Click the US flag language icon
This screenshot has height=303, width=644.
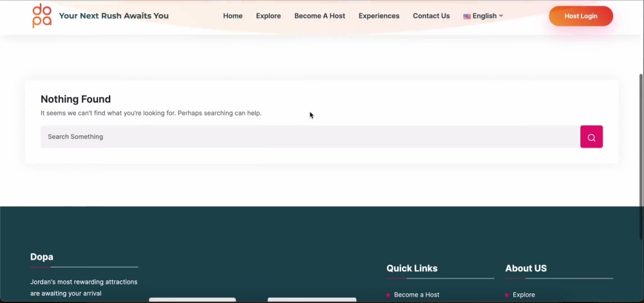(466, 17)
